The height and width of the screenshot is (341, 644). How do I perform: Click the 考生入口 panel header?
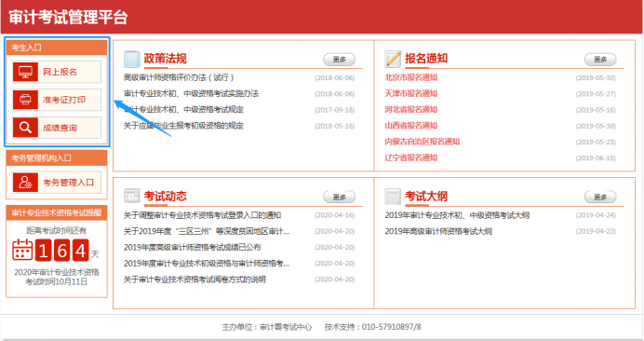pos(57,48)
